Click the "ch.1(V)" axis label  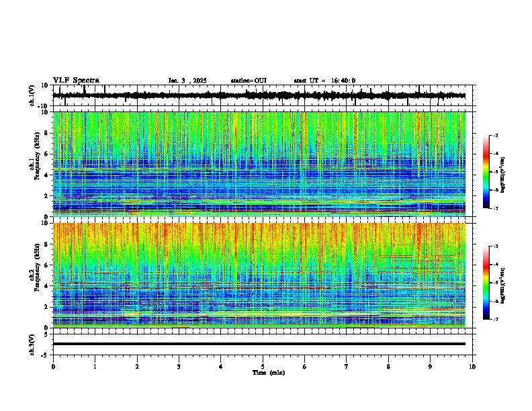click(x=32, y=95)
